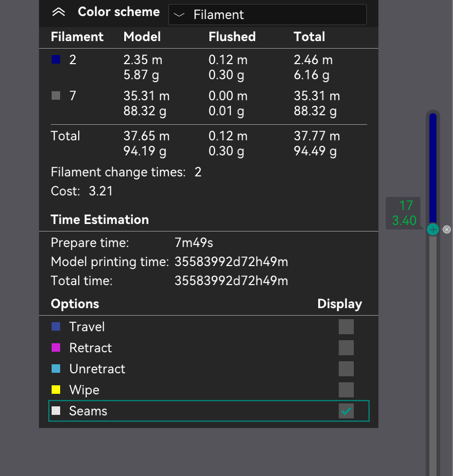Click the yellow Wipe legend square
Viewport: 453px width, 476px height.
[55, 390]
